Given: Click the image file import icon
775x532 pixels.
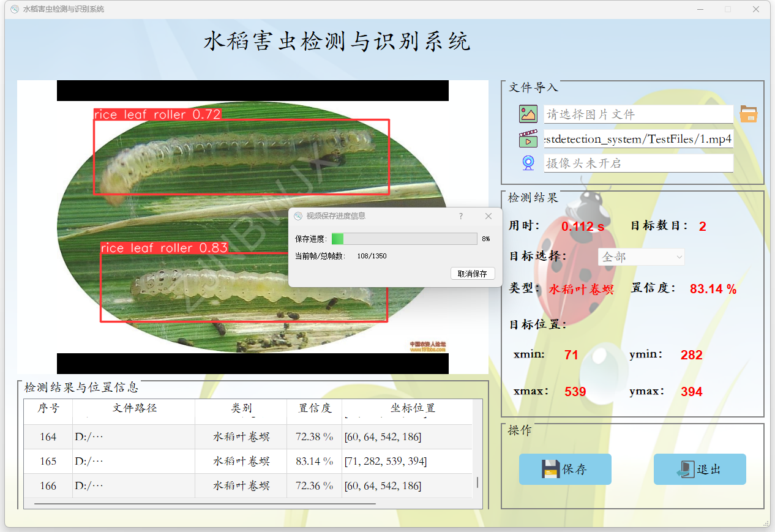Looking at the screenshot, I should pos(528,114).
